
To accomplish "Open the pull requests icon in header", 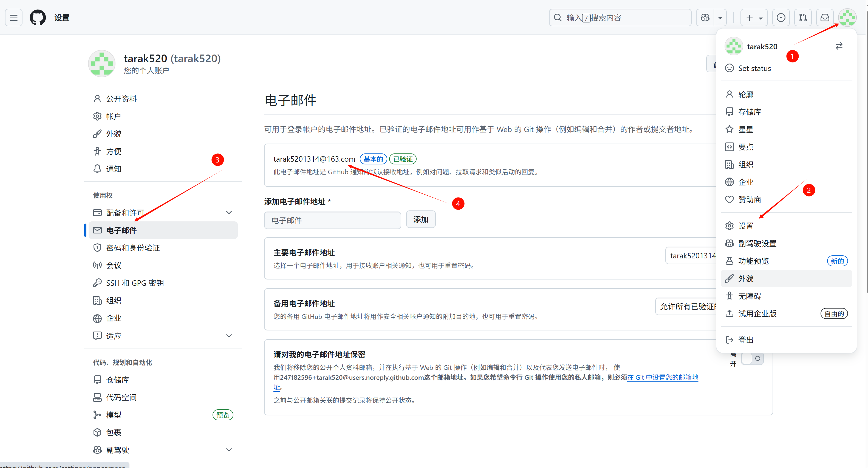I will tap(803, 18).
